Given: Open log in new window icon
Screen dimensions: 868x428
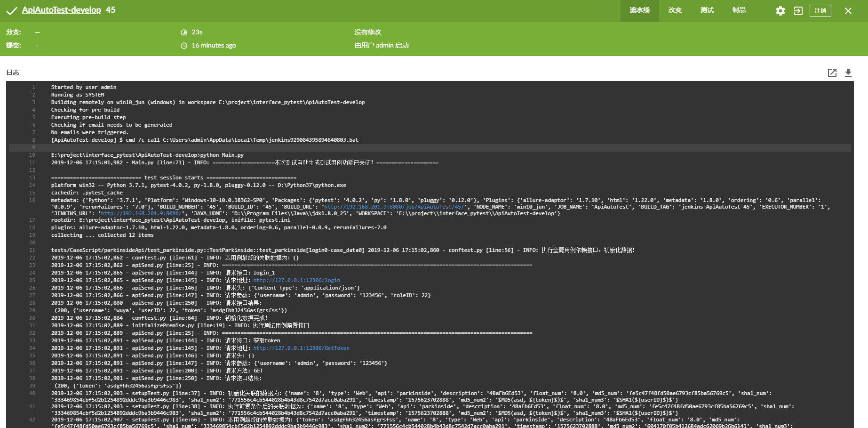Looking at the screenshot, I should [832, 73].
